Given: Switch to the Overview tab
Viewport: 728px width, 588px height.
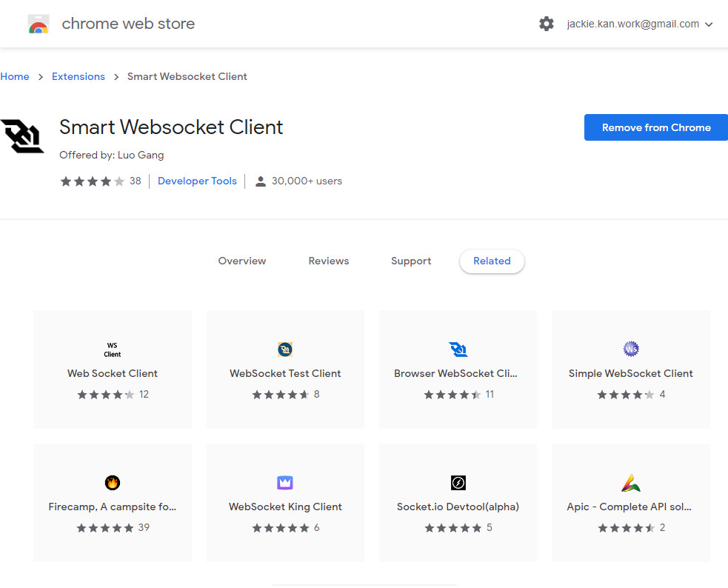Looking at the screenshot, I should [x=242, y=261].
